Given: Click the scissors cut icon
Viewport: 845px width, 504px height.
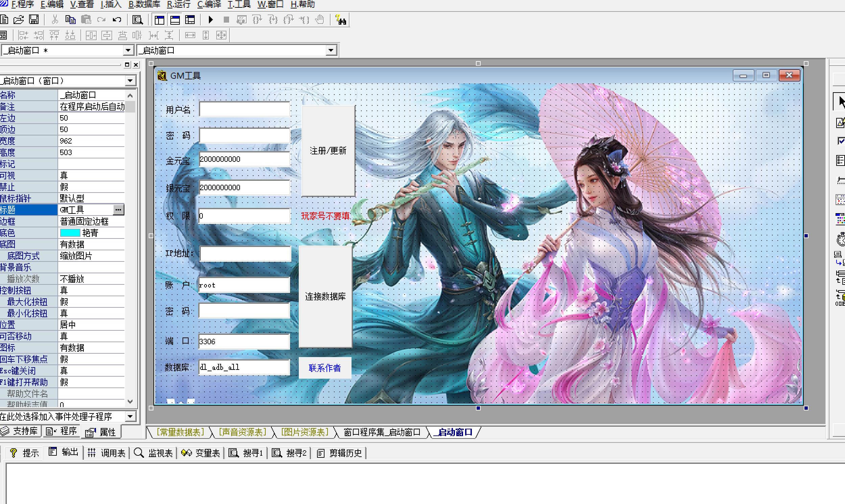Looking at the screenshot, I should (x=55, y=20).
